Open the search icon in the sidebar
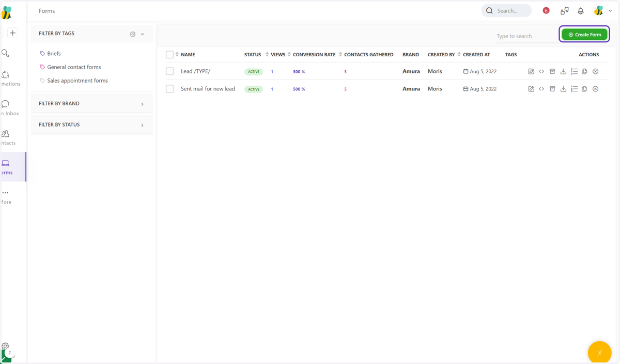This screenshot has height=364, width=620. pos(5,53)
